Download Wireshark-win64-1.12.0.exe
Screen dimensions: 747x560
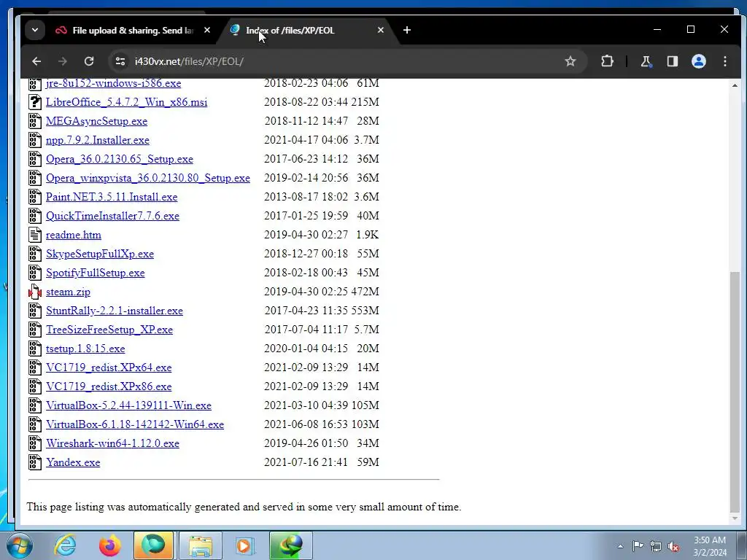point(112,443)
